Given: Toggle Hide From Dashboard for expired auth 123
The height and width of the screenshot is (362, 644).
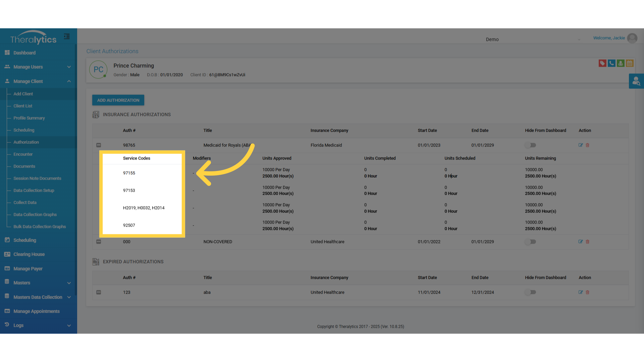Looking at the screenshot, I should click(x=531, y=292).
